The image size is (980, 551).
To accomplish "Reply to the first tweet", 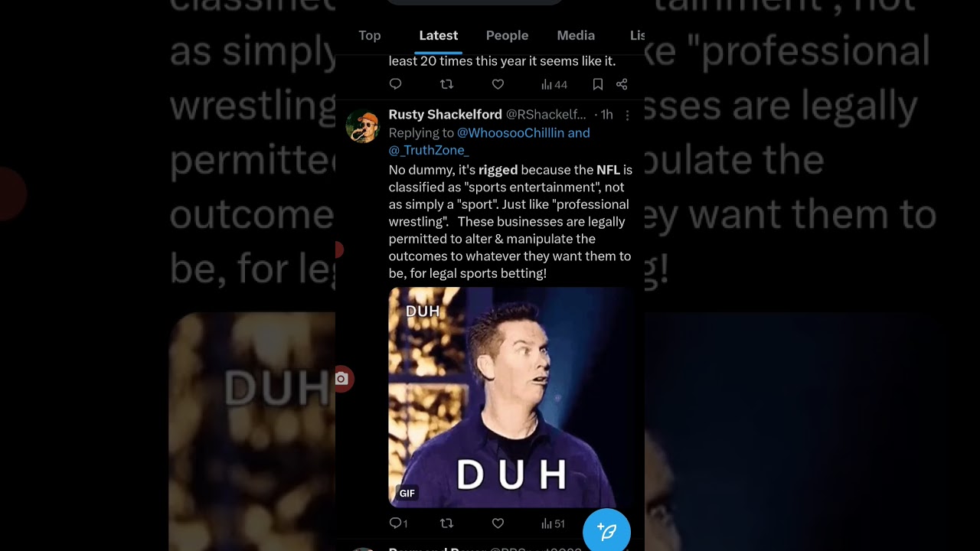I will pyautogui.click(x=395, y=84).
